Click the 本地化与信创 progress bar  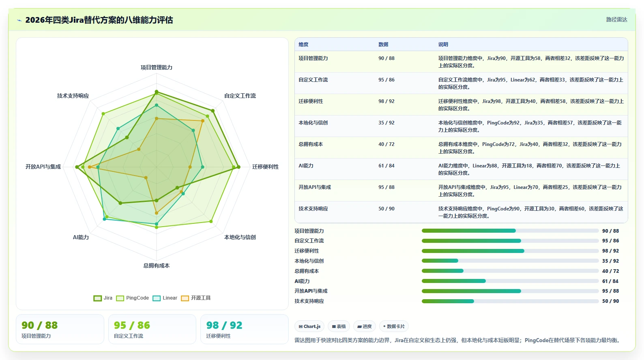click(x=510, y=261)
